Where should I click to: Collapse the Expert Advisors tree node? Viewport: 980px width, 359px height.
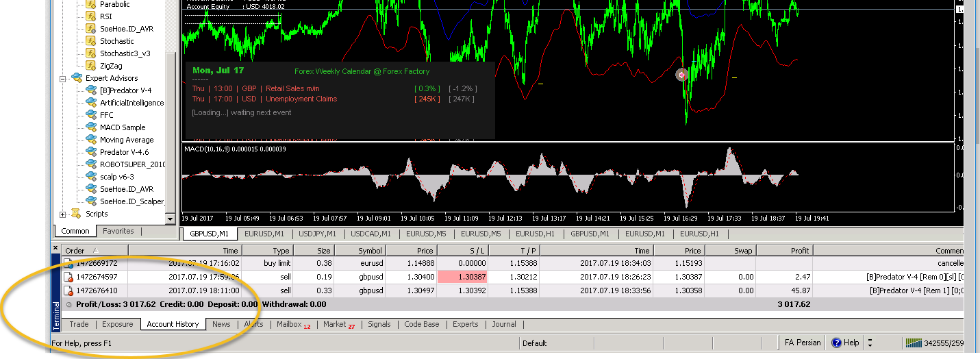click(x=63, y=79)
